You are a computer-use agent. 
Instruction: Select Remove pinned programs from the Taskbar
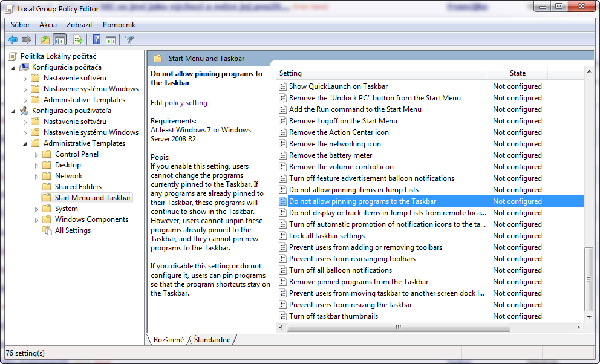point(359,281)
